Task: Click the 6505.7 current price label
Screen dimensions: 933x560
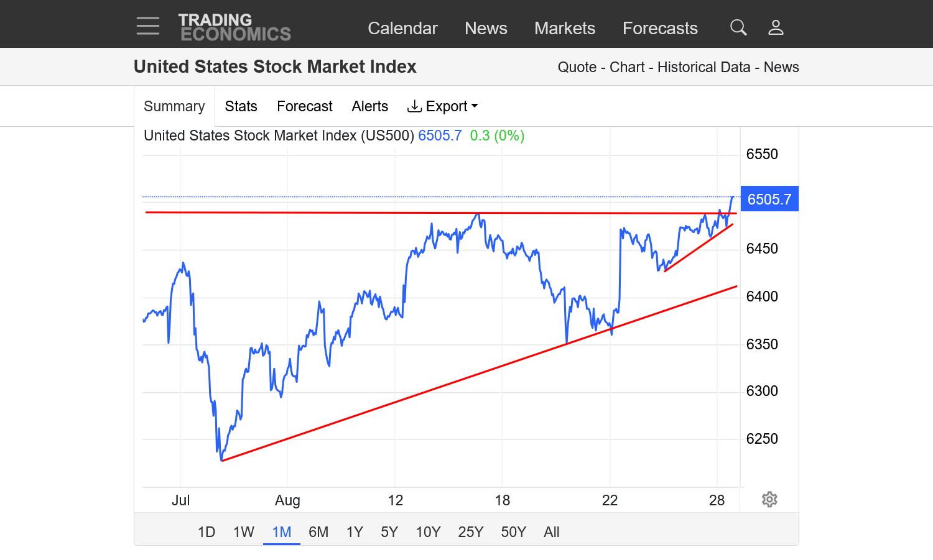Action: coord(769,200)
